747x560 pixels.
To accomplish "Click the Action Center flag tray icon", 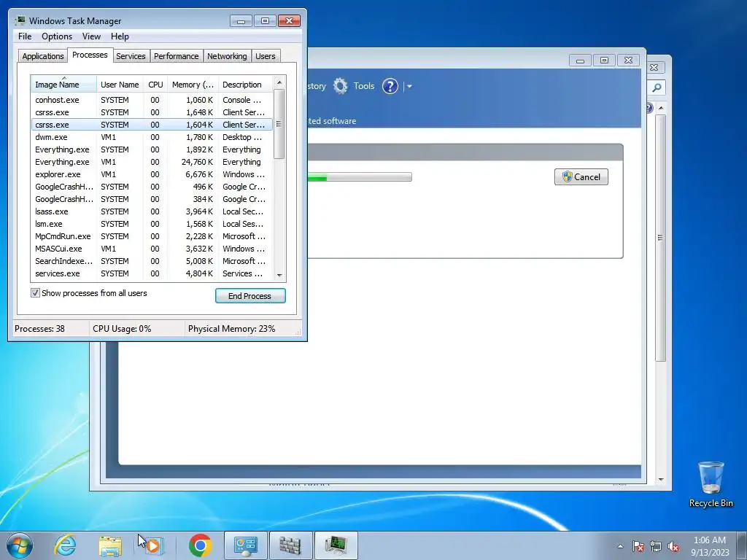I will click(638, 546).
